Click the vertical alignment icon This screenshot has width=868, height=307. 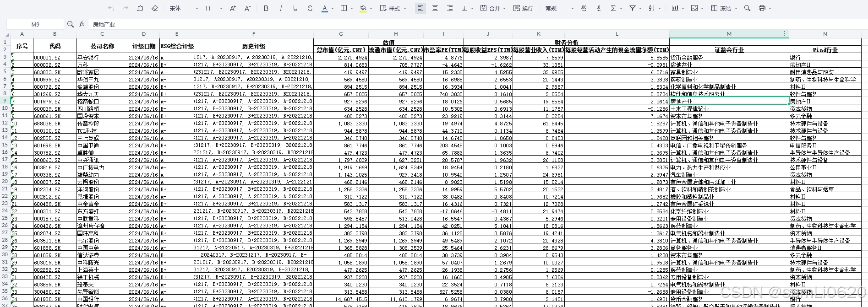tap(464, 8)
